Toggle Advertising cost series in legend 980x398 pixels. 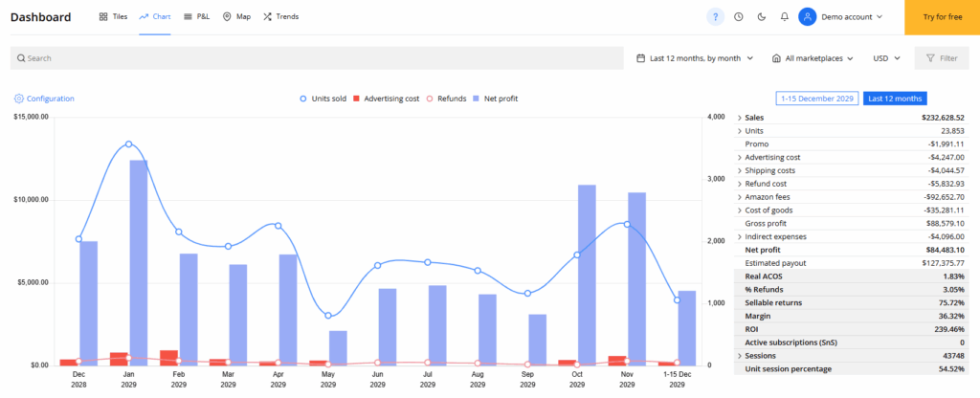(x=386, y=99)
